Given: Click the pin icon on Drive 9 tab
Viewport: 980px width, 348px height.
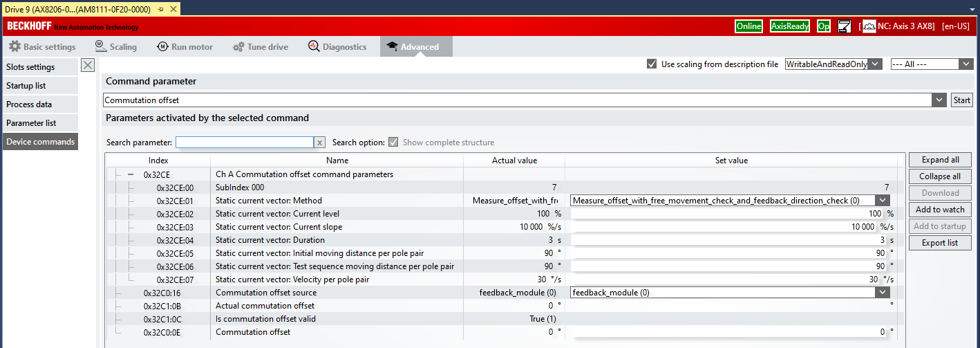Looking at the screenshot, I should pyautogui.click(x=161, y=8).
